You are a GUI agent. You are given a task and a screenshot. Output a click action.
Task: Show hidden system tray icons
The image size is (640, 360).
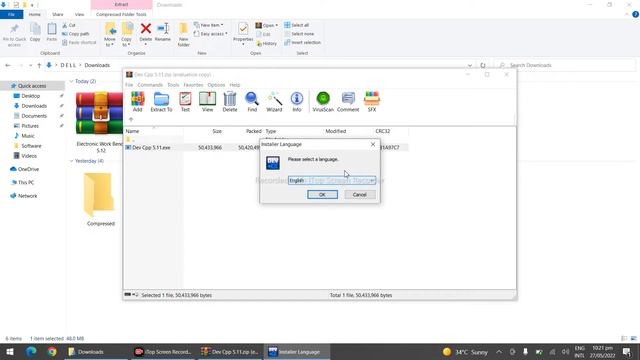tap(499, 351)
